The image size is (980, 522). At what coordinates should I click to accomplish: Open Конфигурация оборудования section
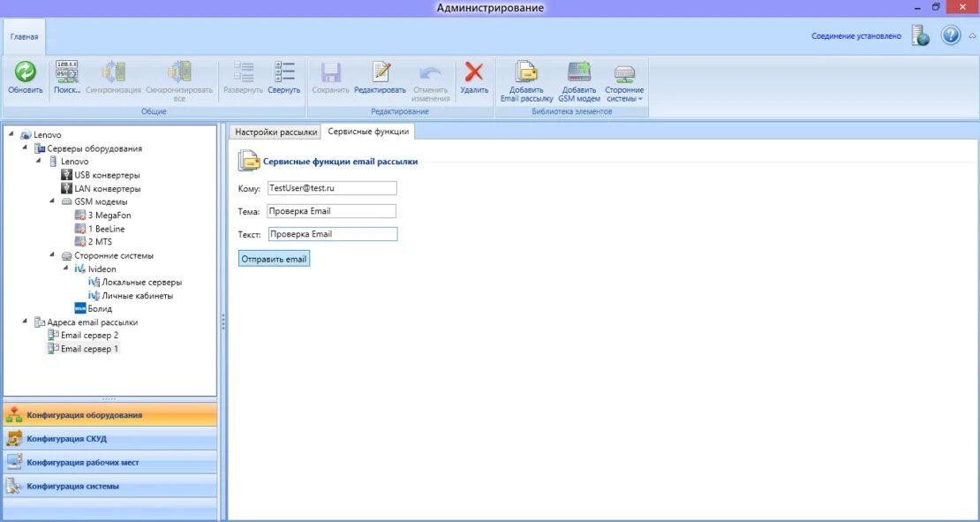pyautogui.click(x=110, y=414)
